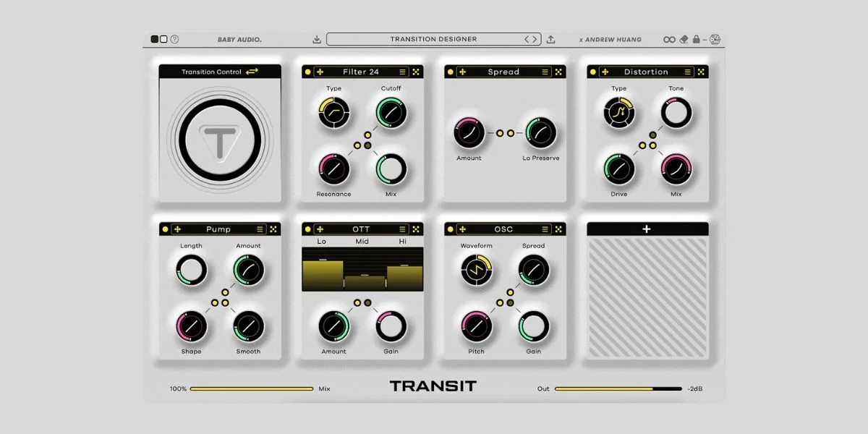Screen dimensions: 868x434
Task: Randomize the OSC module
Action: [x=558, y=229]
